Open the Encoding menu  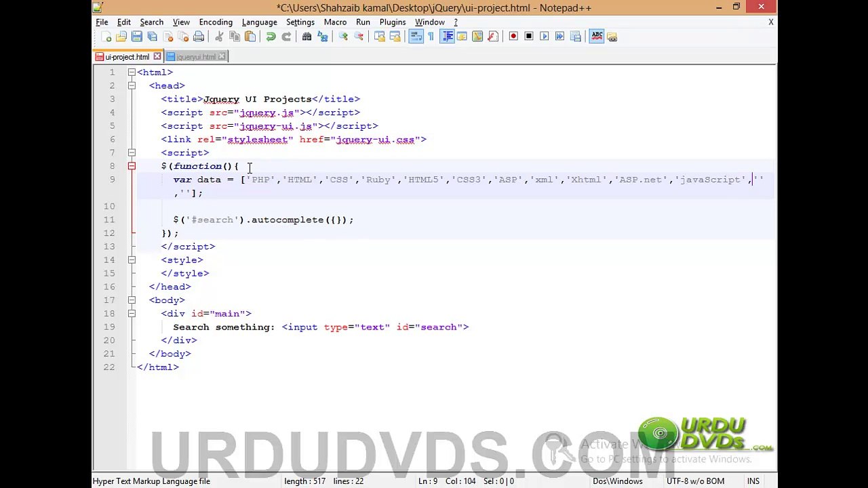(216, 22)
